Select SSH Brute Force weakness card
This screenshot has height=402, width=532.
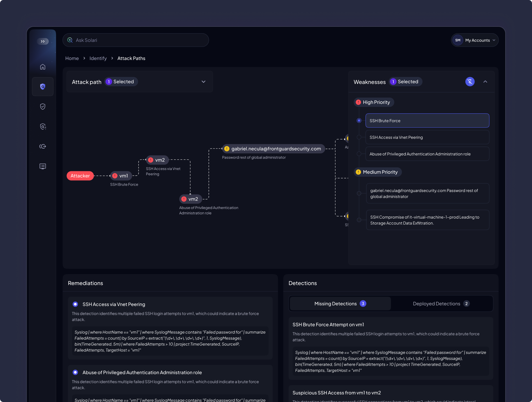click(427, 121)
